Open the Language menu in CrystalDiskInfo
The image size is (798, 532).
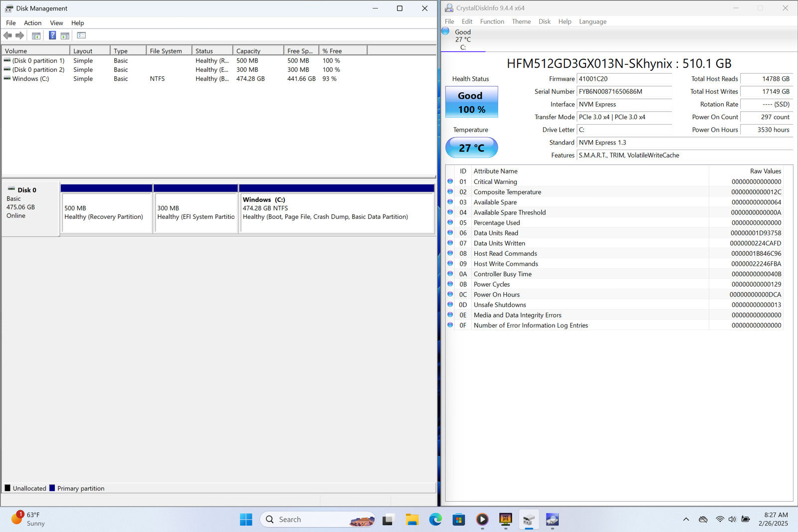pos(593,21)
